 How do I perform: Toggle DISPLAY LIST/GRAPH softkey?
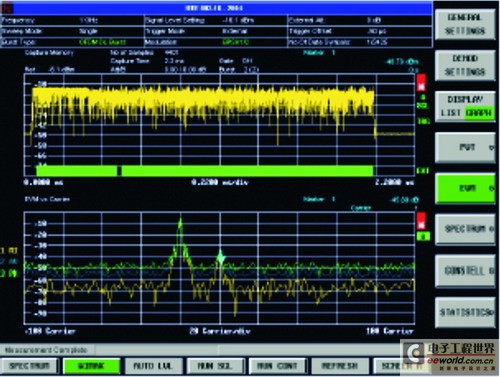point(465,106)
